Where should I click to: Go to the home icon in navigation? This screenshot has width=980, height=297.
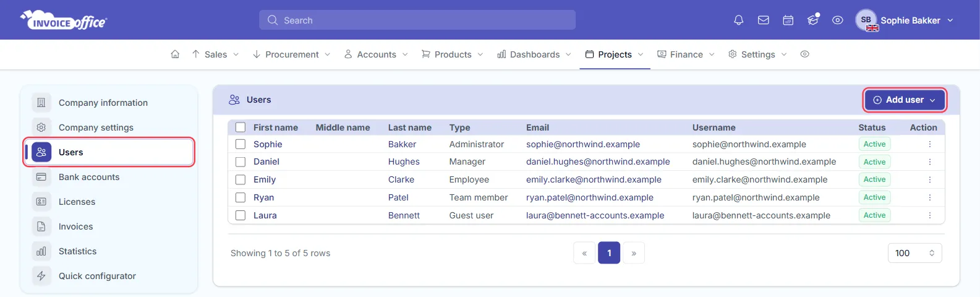[x=175, y=54]
